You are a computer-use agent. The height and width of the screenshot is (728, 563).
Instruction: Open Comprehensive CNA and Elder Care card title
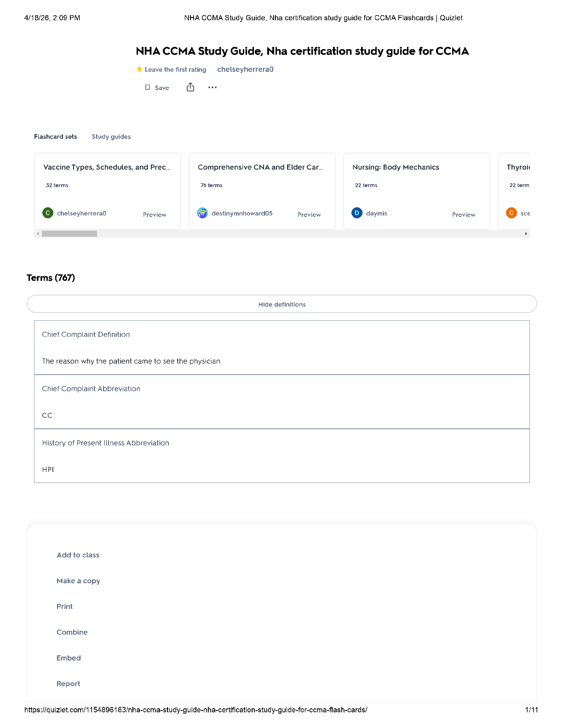pyautogui.click(x=260, y=167)
